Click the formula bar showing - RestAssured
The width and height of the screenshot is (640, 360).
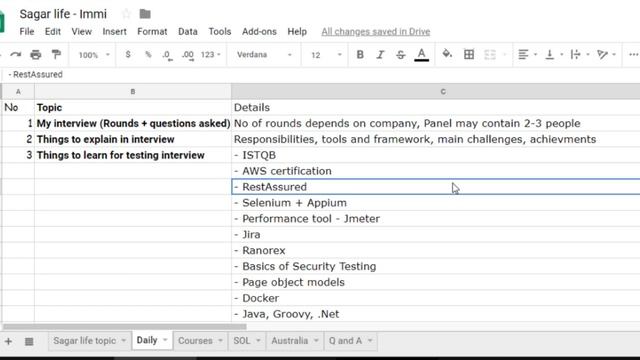tap(320, 75)
